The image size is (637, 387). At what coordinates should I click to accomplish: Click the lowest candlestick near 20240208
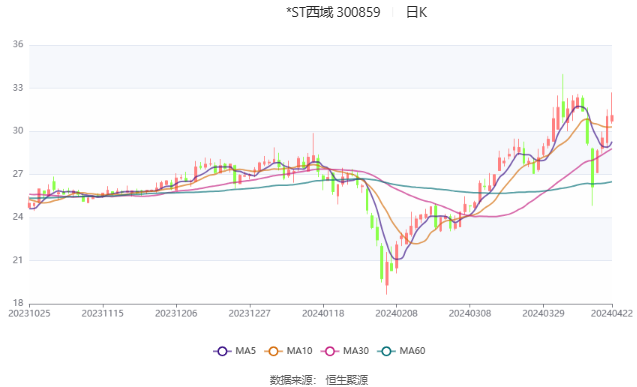387,274
